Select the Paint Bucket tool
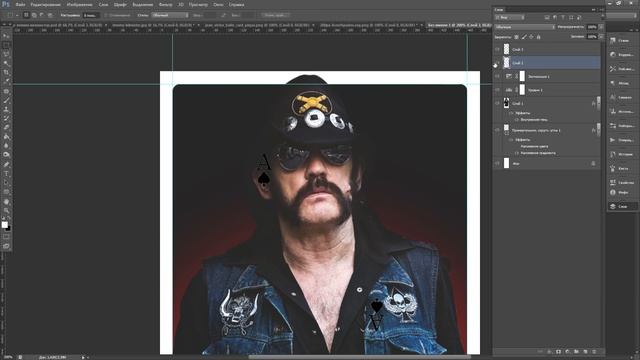The height and width of the screenshot is (360, 640). pos(6,136)
